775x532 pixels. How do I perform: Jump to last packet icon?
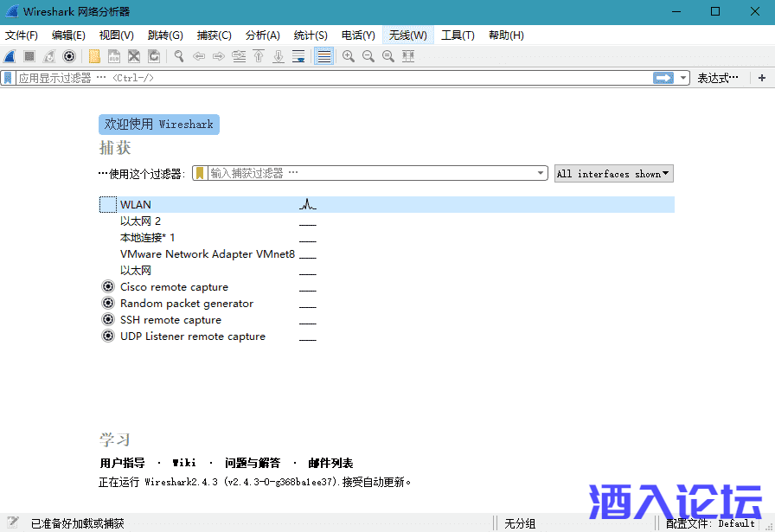pyautogui.click(x=279, y=56)
